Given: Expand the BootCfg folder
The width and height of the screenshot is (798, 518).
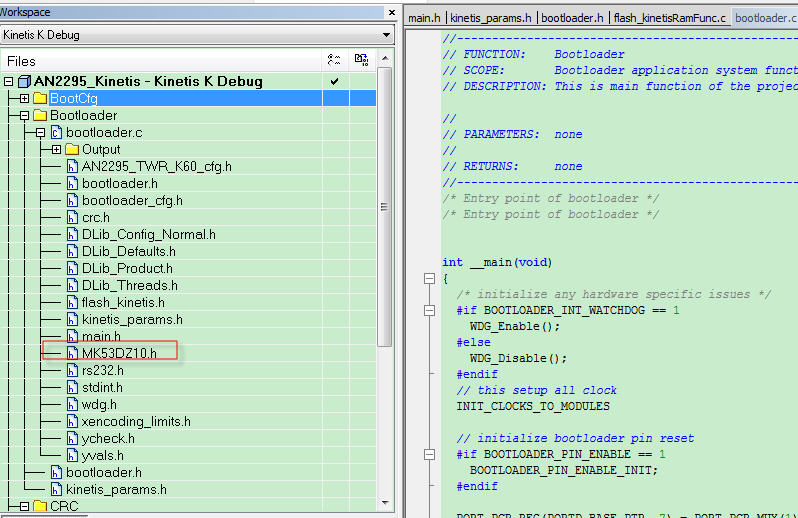Looking at the screenshot, I should [x=24, y=99].
